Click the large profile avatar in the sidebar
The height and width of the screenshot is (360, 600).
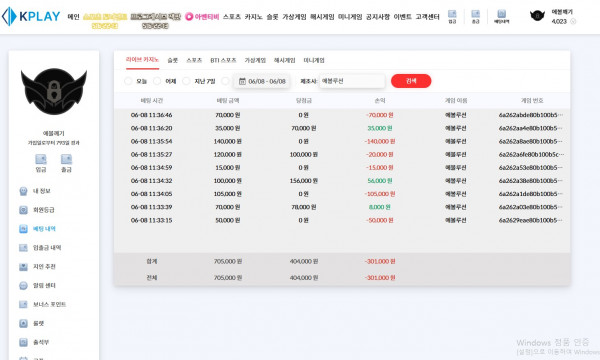[x=54, y=91]
